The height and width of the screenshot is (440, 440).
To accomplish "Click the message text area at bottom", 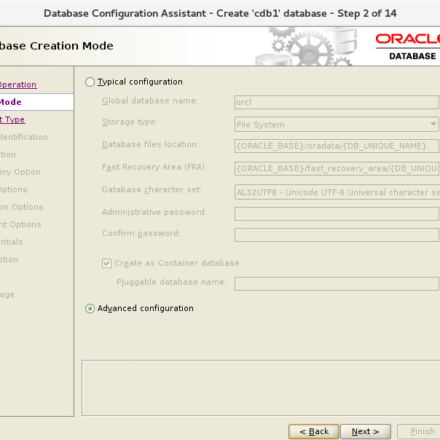I will point(261,388).
